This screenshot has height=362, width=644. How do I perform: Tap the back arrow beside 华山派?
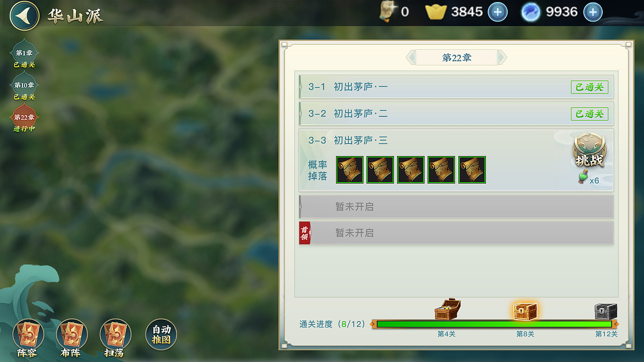24,16
